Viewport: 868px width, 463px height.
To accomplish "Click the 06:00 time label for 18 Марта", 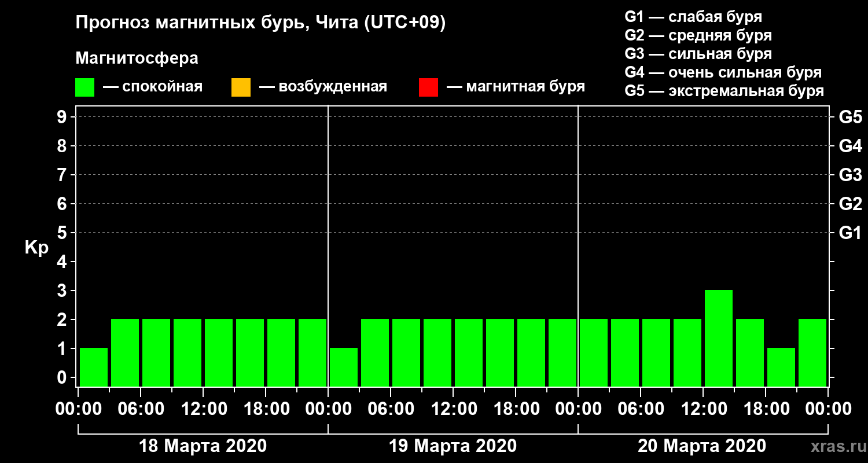I will 141,409.
